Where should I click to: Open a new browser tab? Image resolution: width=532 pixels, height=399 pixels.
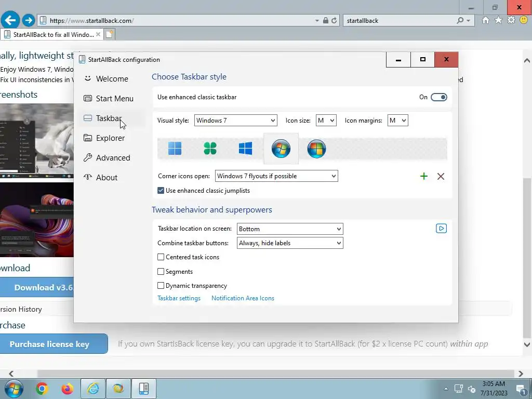click(109, 34)
